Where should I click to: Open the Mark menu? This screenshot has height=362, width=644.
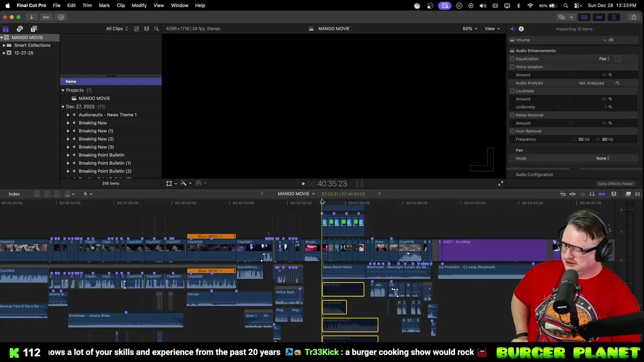(x=104, y=6)
